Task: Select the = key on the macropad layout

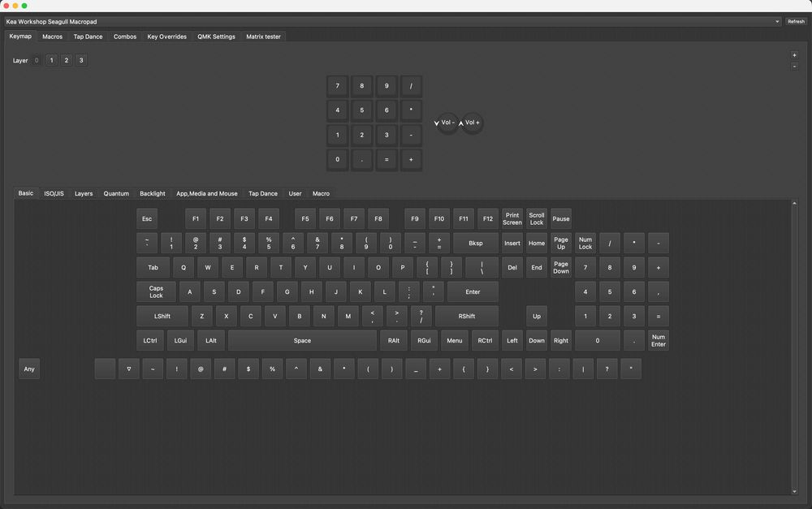Action: pyautogui.click(x=387, y=159)
